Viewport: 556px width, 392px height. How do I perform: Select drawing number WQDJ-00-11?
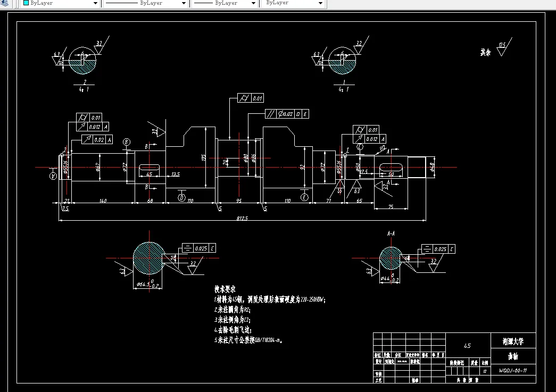[x=513, y=370]
